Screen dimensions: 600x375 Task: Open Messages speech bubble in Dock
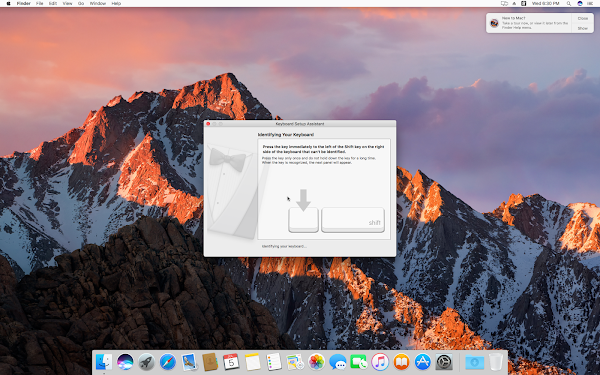coord(338,362)
